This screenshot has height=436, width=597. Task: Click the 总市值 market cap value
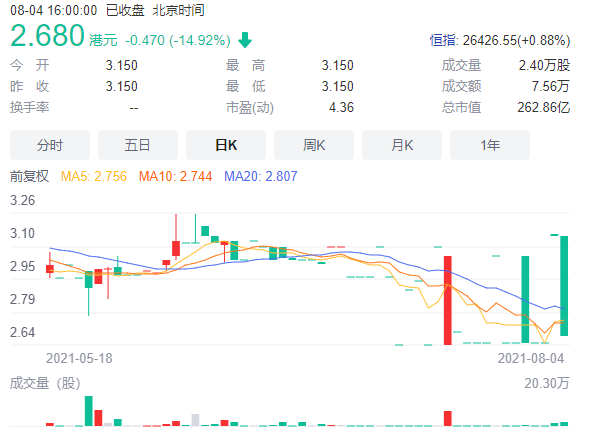click(x=543, y=107)
